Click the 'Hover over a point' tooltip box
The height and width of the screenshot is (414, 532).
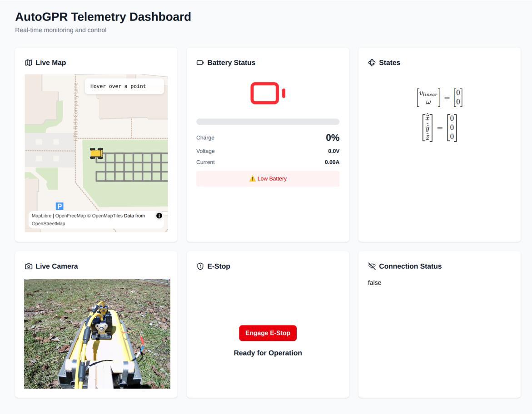coord(124,86)
